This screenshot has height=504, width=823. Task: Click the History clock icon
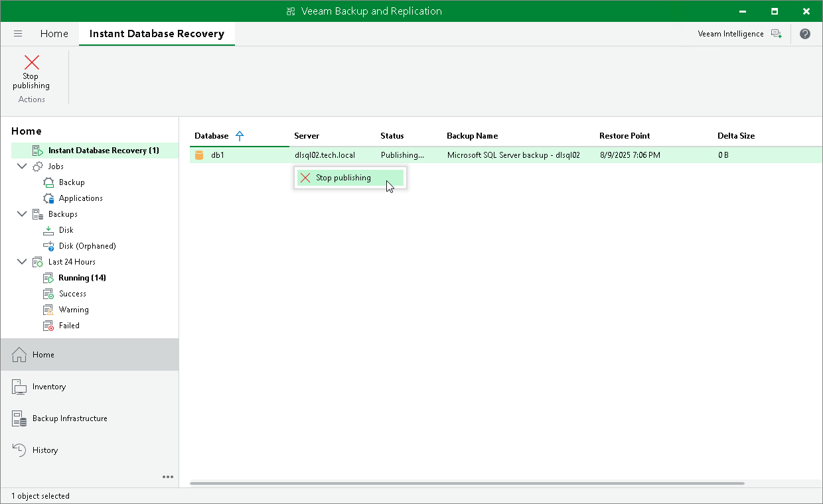[20, 450]
